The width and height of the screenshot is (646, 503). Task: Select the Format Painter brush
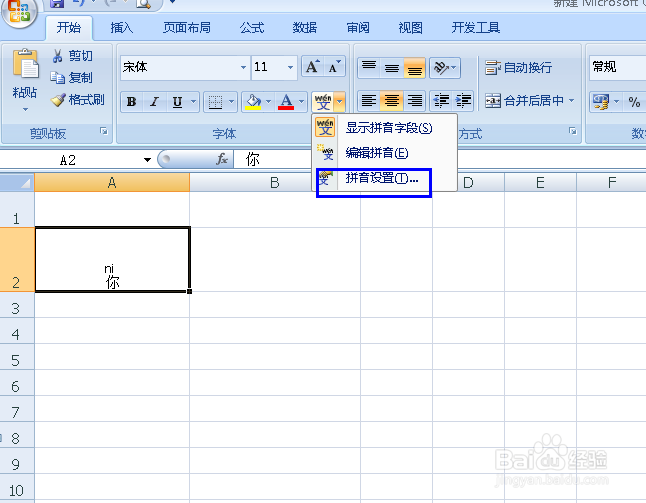point(58,100)
